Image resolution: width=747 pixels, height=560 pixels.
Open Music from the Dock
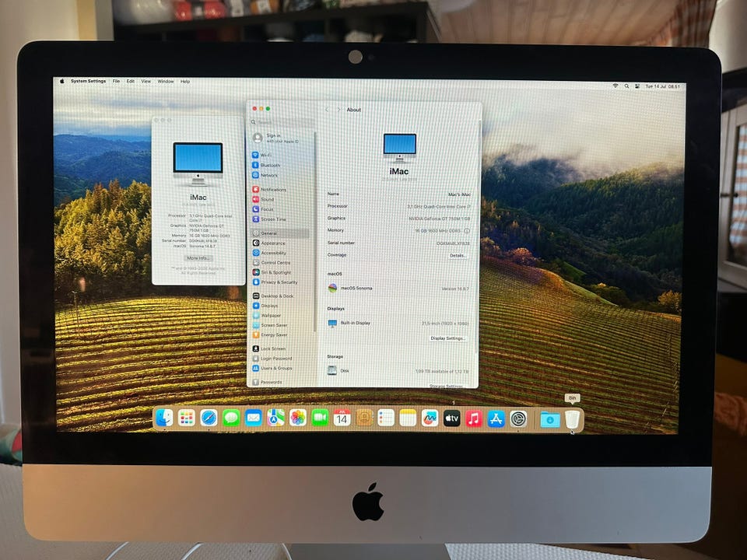click(x=474, y=418)
